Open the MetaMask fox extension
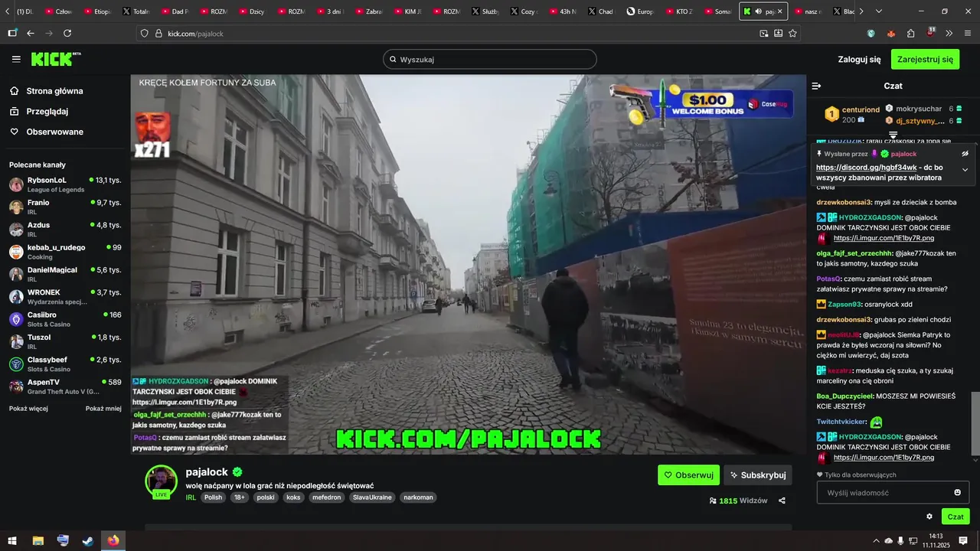 pos(891,34)
